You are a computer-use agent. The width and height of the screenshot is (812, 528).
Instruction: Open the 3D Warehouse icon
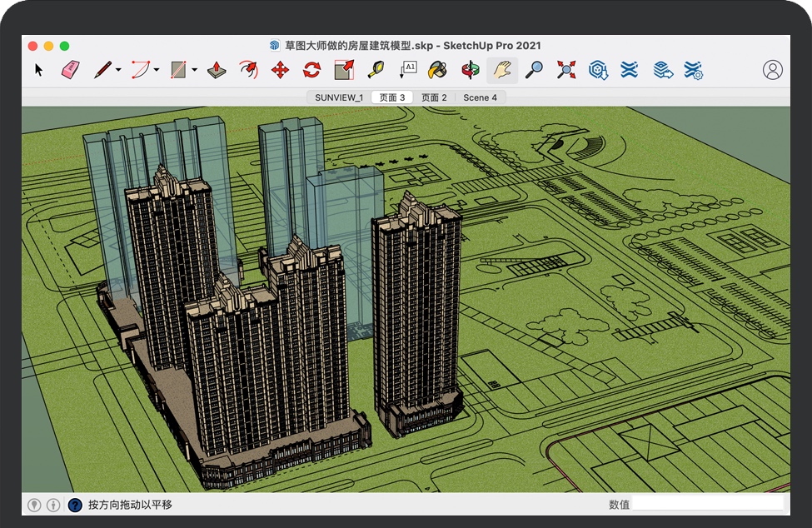(598, 70)
